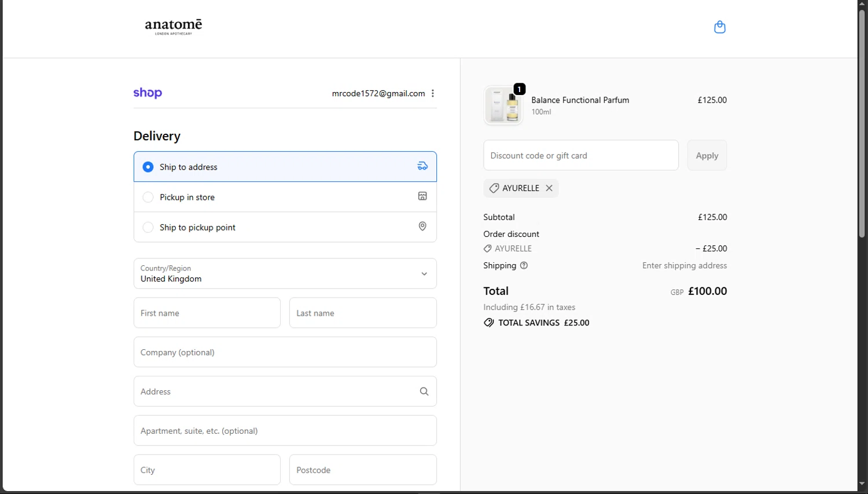This screenshot has width=868, height=494.
Task: Click the TOTAL SAVINGS £25.00 text
Action: [x=544, y=323]
